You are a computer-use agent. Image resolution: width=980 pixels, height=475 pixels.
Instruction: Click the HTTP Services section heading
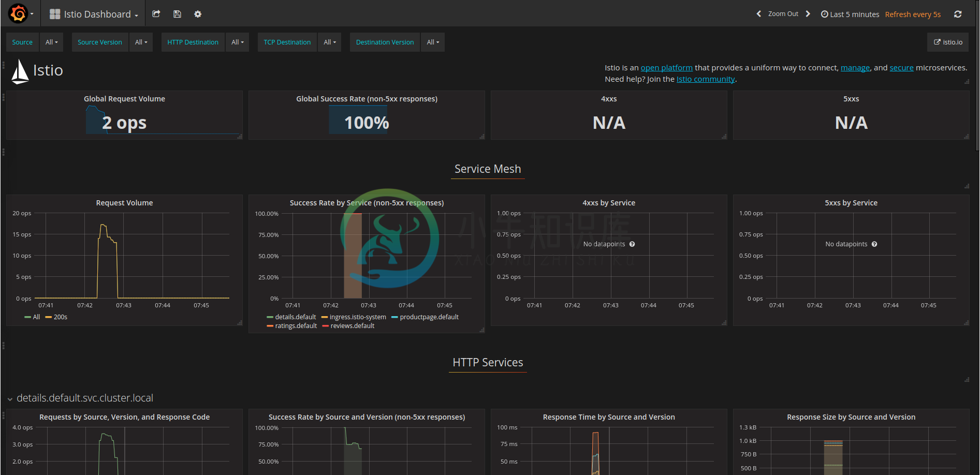(488, 363)
